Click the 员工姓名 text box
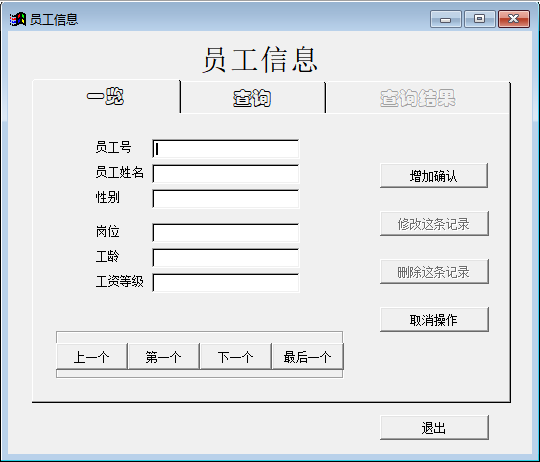Image resolution: width=540 pixels, height=462 pixels. [226, 174]
